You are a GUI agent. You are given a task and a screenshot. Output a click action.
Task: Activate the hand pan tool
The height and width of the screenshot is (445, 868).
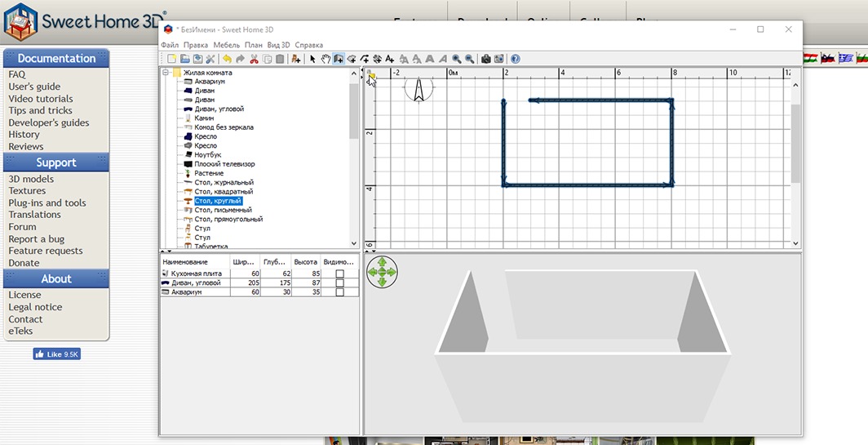tap(326, 59)
